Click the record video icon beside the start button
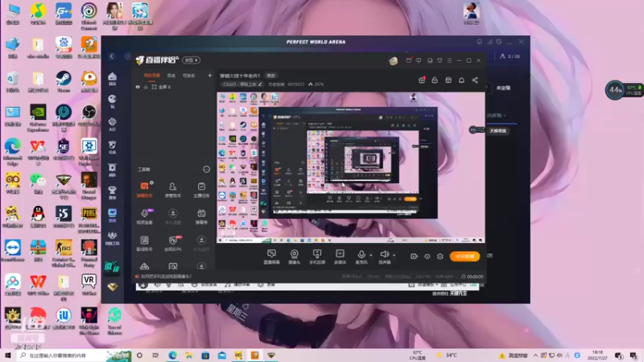Screen dimensions: 644x362 414,256
